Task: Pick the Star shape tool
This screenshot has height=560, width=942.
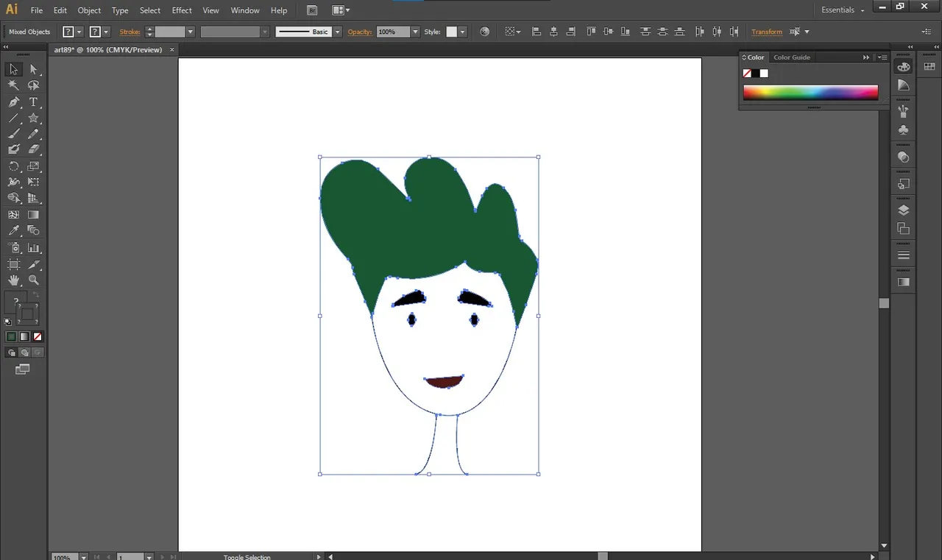Action: click(x=33, y=118)
